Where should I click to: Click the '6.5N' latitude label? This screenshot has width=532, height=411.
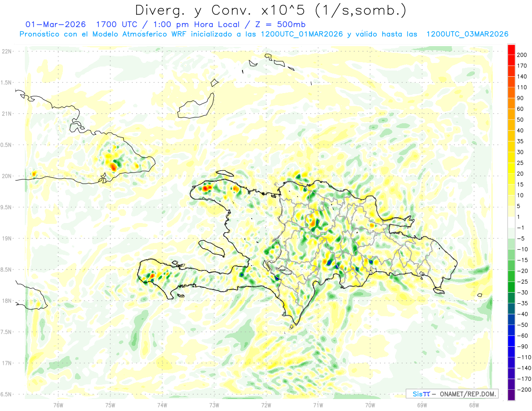(x=6, y=394)
